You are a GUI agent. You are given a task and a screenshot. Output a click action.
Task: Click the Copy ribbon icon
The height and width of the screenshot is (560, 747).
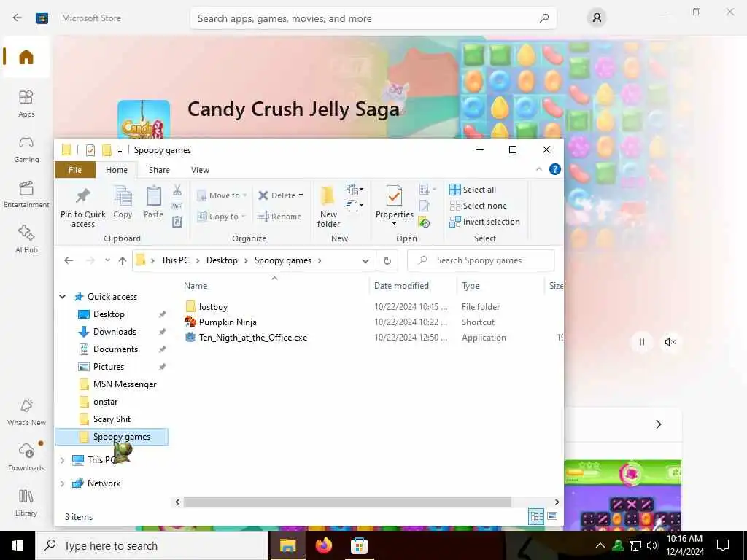coord(123,203)
